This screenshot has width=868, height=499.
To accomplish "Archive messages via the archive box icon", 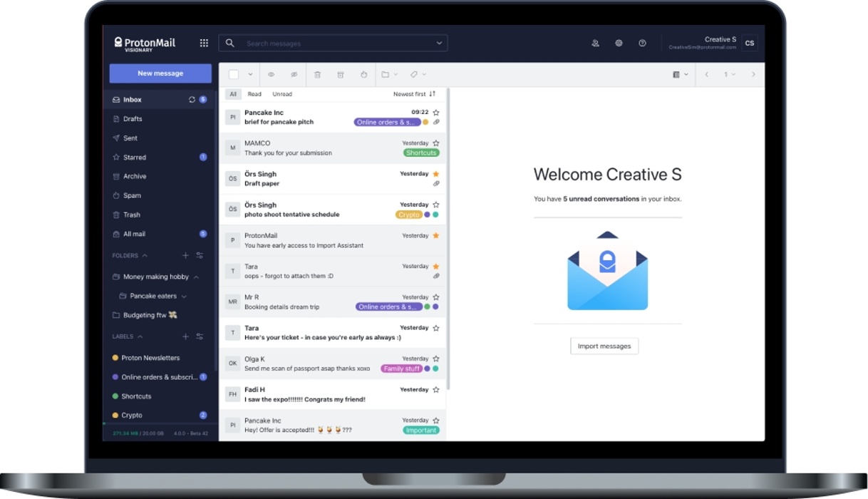I will (341, 74).
